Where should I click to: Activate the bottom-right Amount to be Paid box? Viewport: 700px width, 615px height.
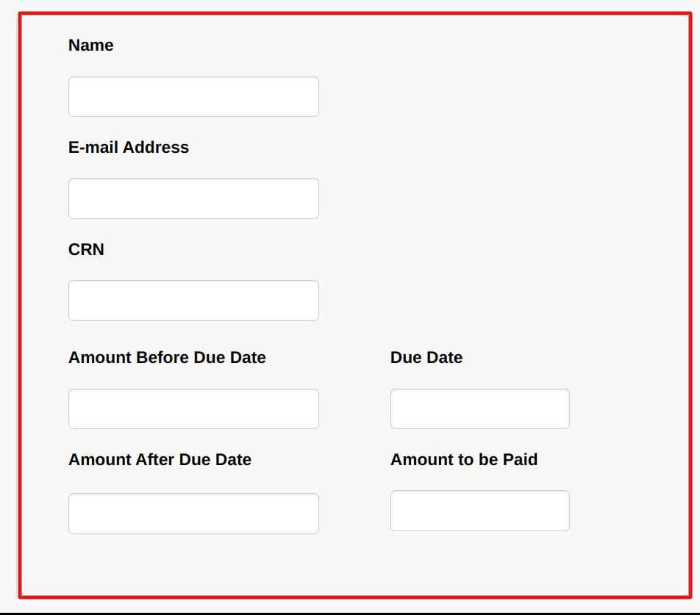coord(479,511)
